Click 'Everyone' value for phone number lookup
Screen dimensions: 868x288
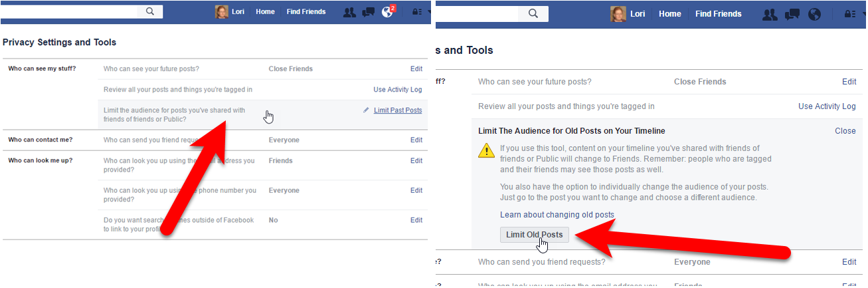tap(284, 190)
